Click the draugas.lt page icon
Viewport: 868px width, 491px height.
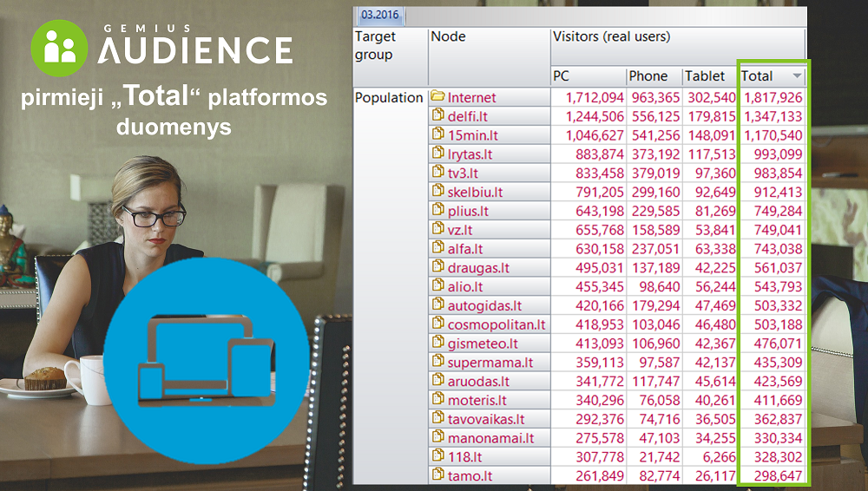(437, 267)
